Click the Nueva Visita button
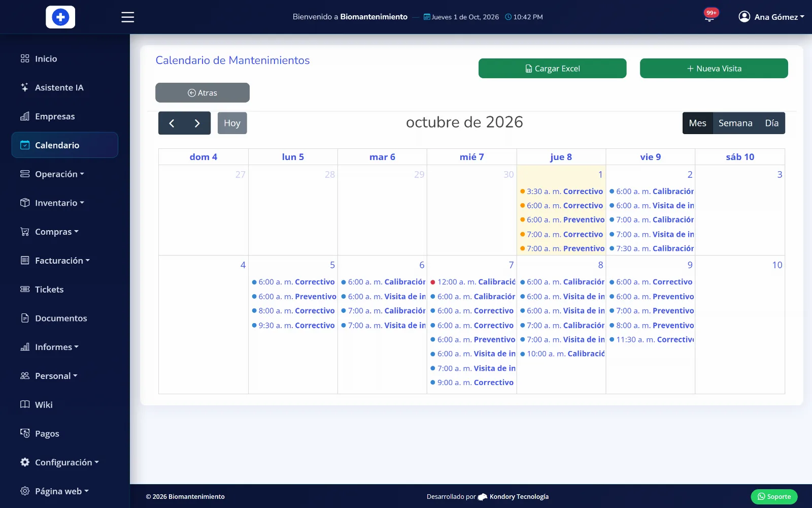The width and height of the screenshot is (812, 508). pyautogui.click(x=714, y=69)
